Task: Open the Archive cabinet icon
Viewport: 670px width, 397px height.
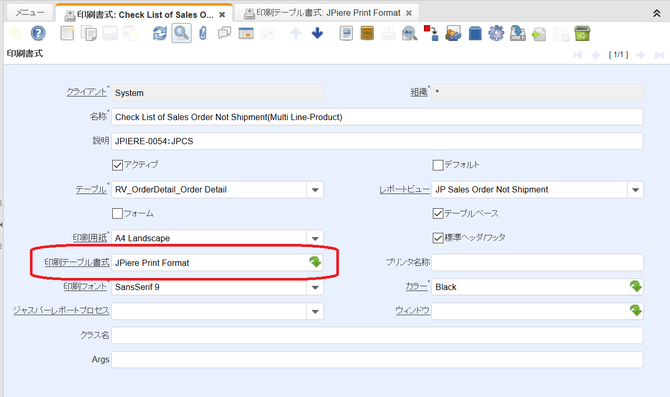Action: 367,33
